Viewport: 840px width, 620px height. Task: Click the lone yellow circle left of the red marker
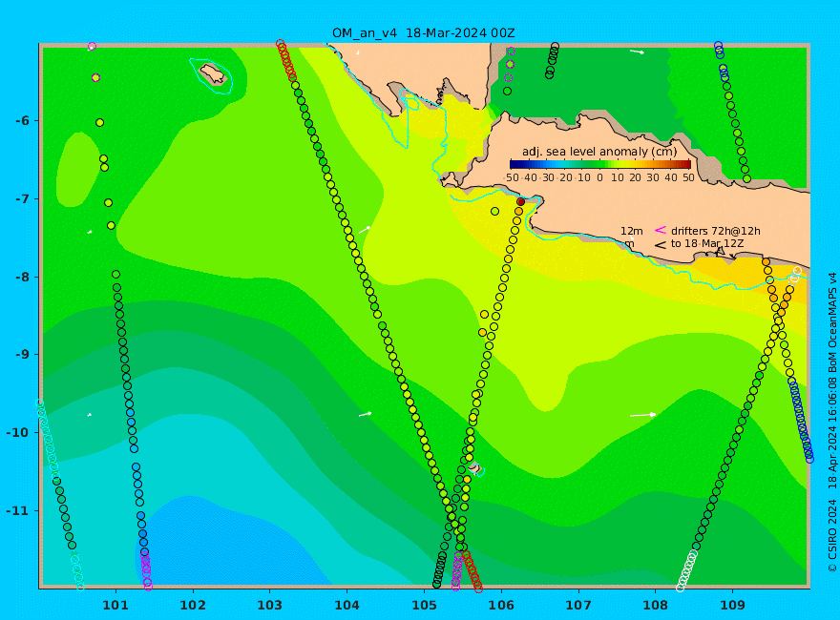[494, 212]
